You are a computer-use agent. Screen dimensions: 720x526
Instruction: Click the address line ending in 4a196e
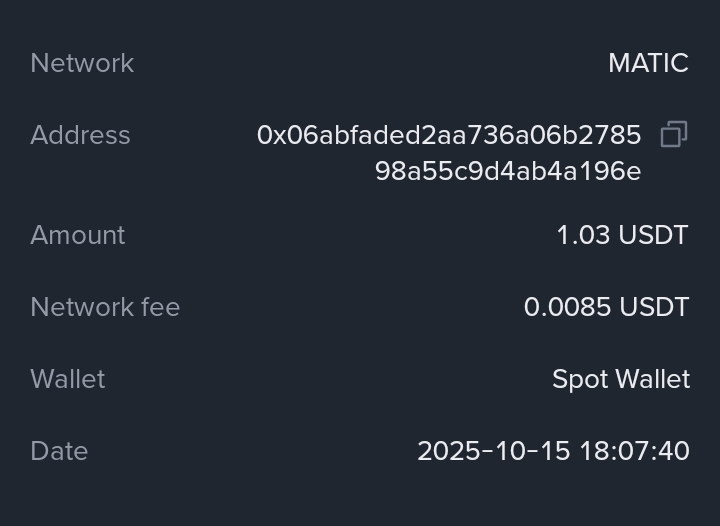(508, 171)
